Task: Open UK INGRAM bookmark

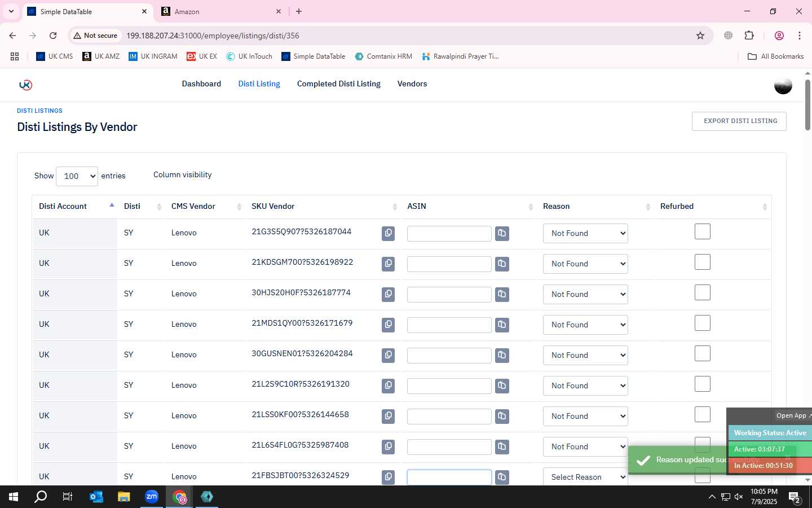Action: click(x=153, y=56)
